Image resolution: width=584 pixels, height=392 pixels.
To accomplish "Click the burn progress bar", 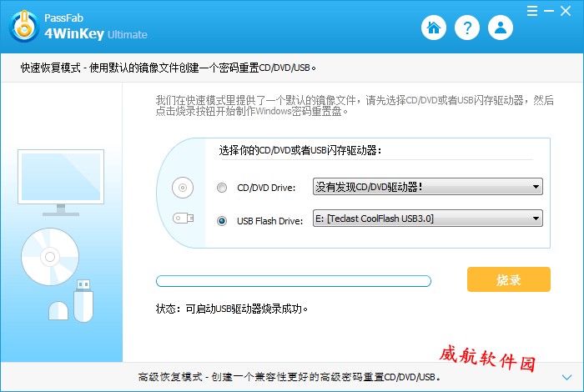I will coord(294,281).
